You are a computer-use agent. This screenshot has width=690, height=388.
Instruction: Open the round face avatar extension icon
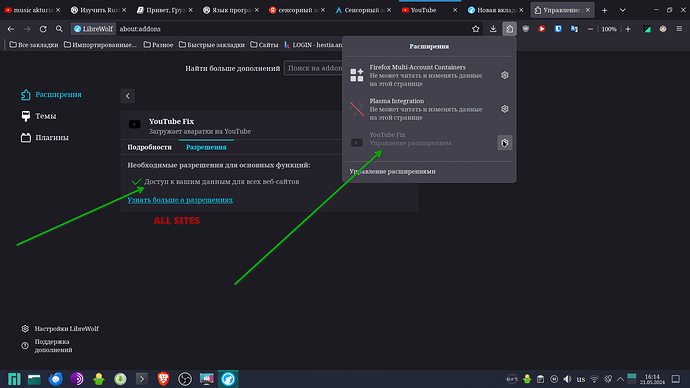tap(663, 29)
